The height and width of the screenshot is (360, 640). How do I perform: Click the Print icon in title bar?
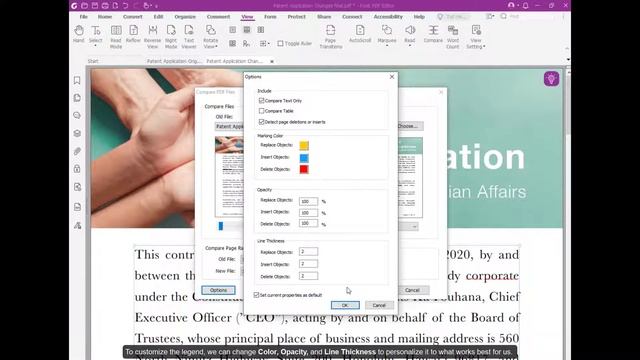coord(105,6)
